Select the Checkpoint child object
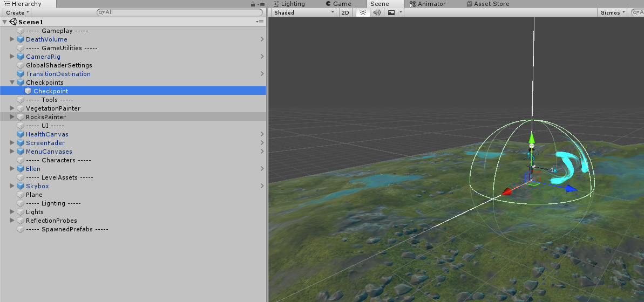 pyautogui.click(x=133, y=91)
